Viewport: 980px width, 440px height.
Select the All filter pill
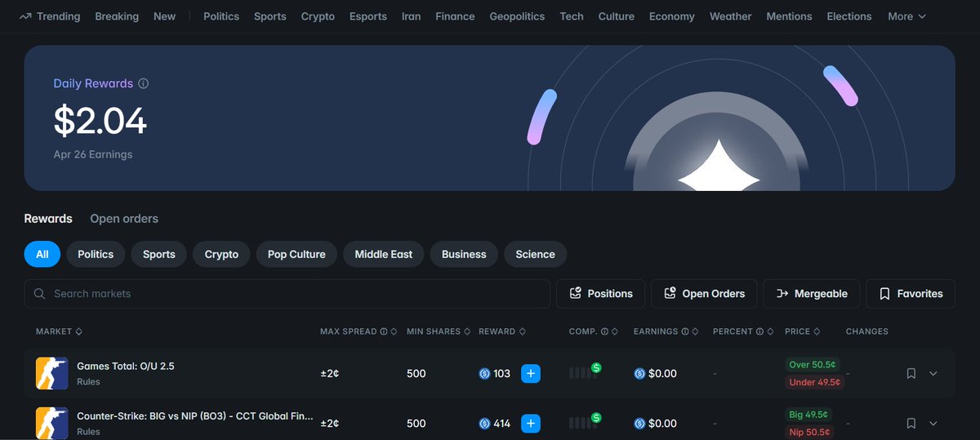pyautogui.click(x=42, y=254)
